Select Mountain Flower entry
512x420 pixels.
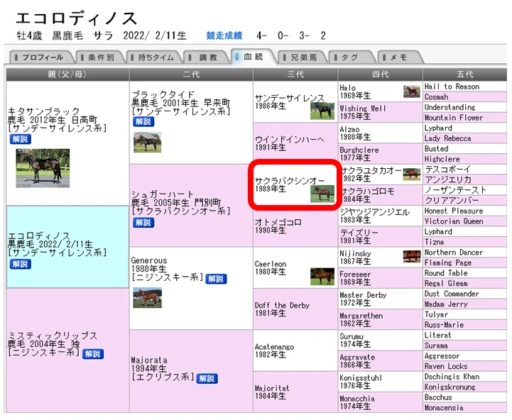[x=465, y=118]
